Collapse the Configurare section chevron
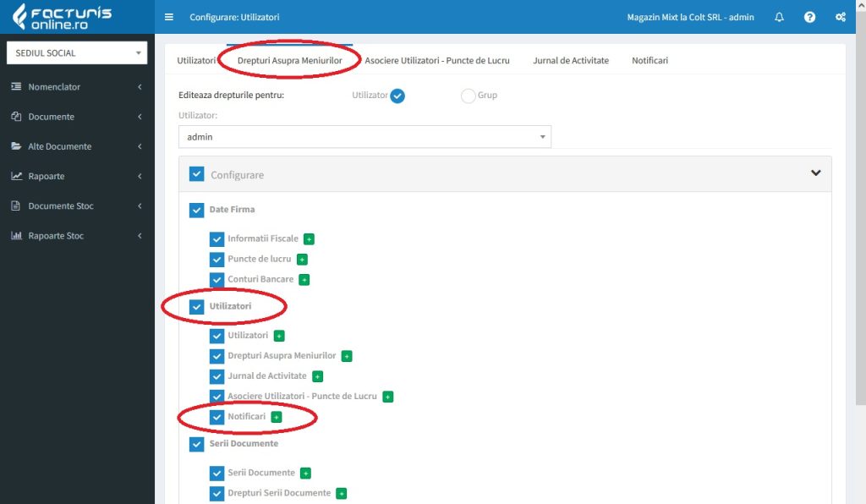This screenshot has width=866, height=504. click(x=815, y=173)
